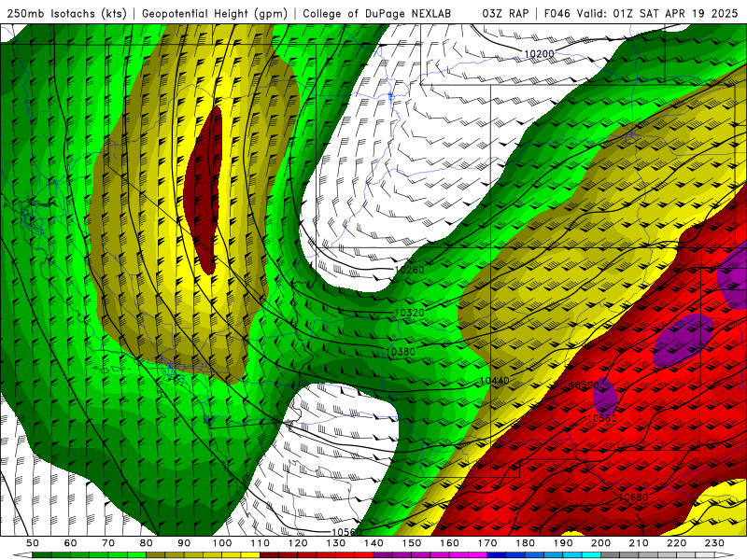Click the 10200 height contour label
The height and width of the screenshot is (560, 747).
click(540, 54)
